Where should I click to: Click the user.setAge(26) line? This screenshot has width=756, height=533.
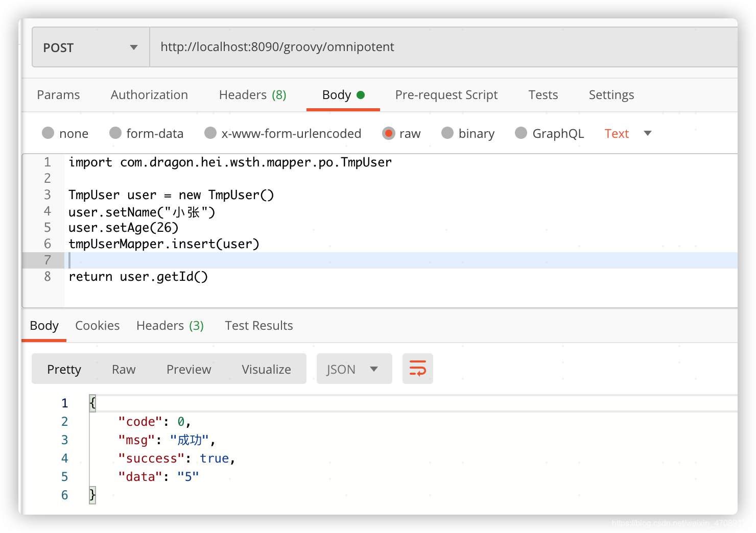point(124,228)
